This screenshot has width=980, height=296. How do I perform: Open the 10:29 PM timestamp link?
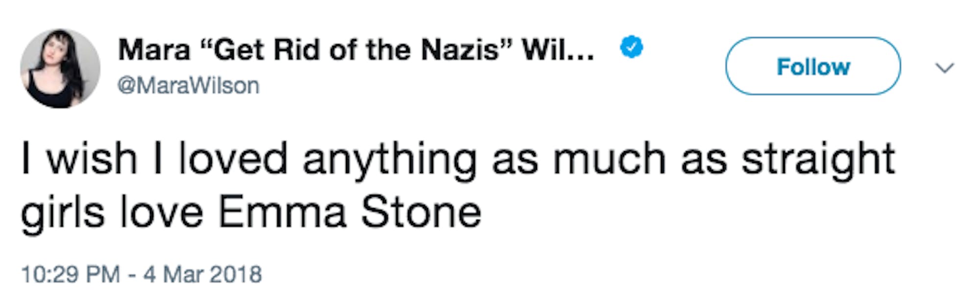tap(70, 274)
